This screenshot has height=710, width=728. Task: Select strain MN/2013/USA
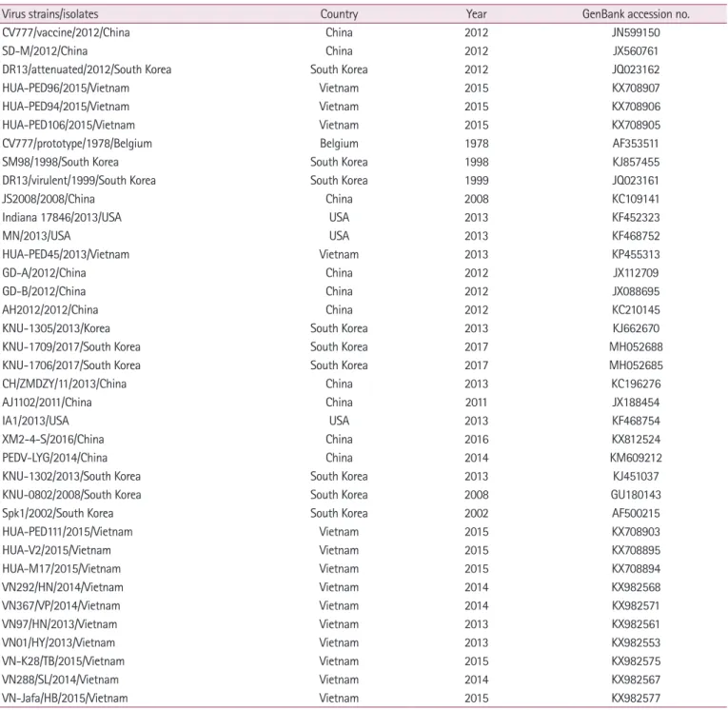tap(36, 236)
